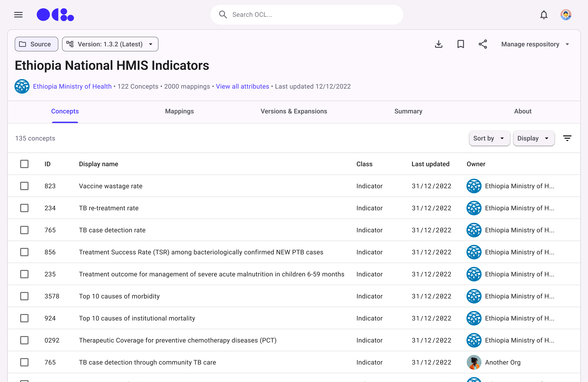Bookmark this repository

pyautogui.click(x=461, y=44)
